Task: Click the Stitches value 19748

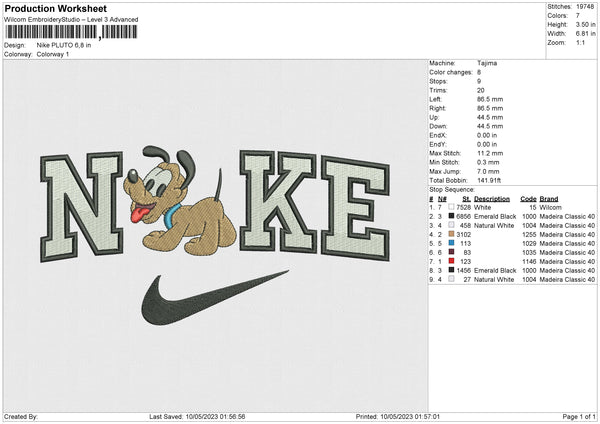Action: point(585,7)
